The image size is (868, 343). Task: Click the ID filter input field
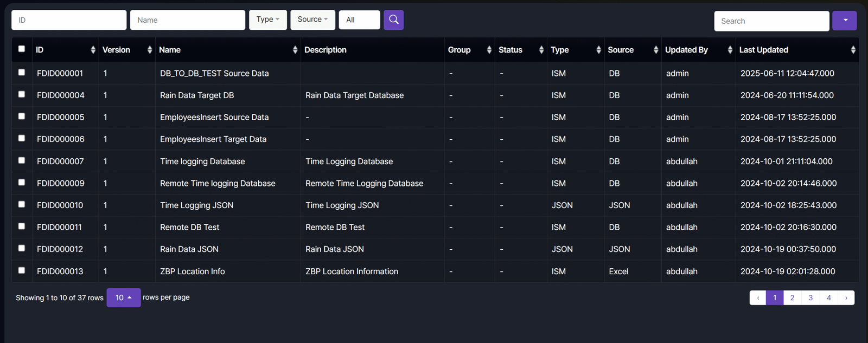pyautogui.click(x=69, y=20)
